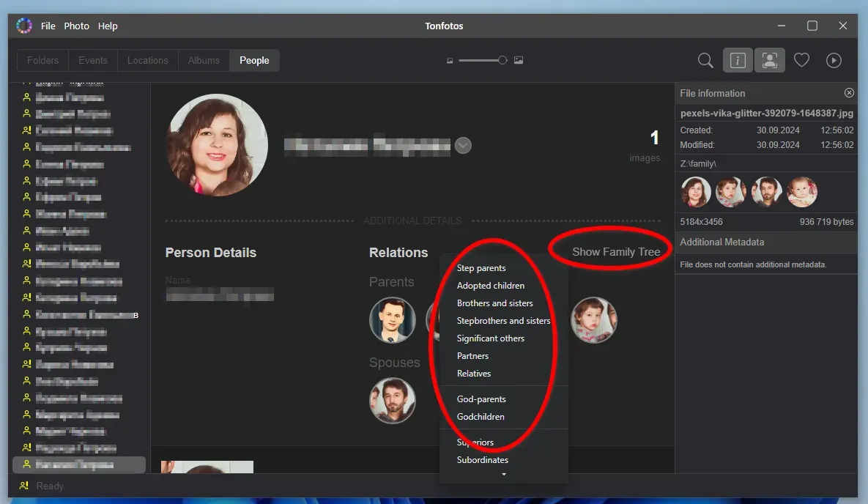
Task: Click Show Family Tree
Action: 615,251
